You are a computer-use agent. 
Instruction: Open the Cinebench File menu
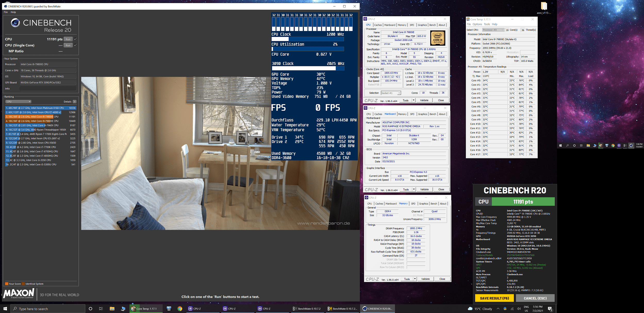point(6,12)
